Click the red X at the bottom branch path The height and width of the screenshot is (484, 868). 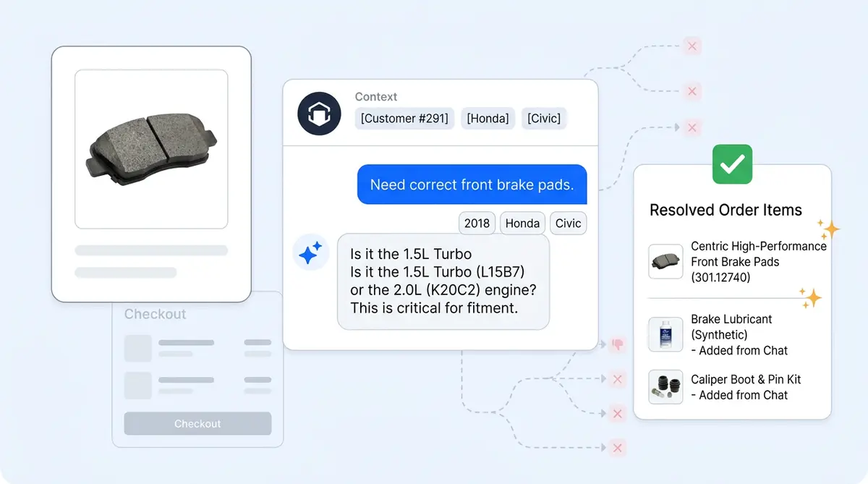(617, 448)
